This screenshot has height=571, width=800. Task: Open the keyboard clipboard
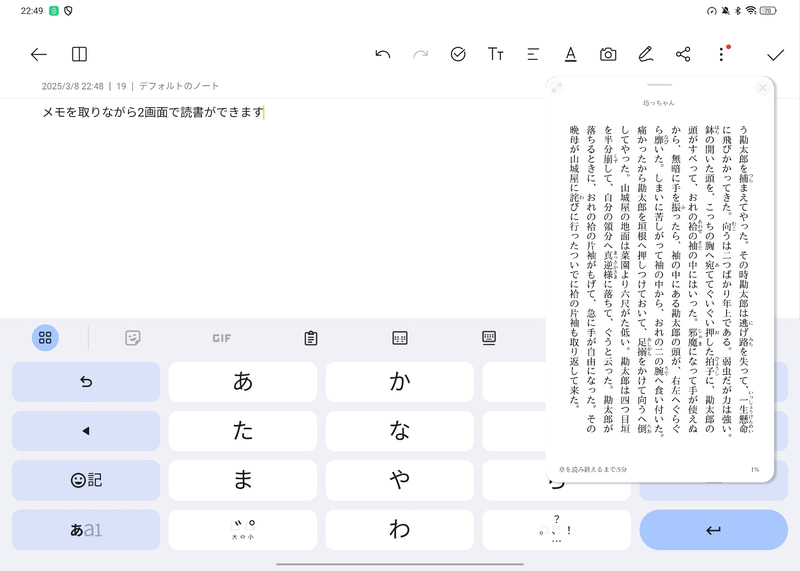[311, 338]
